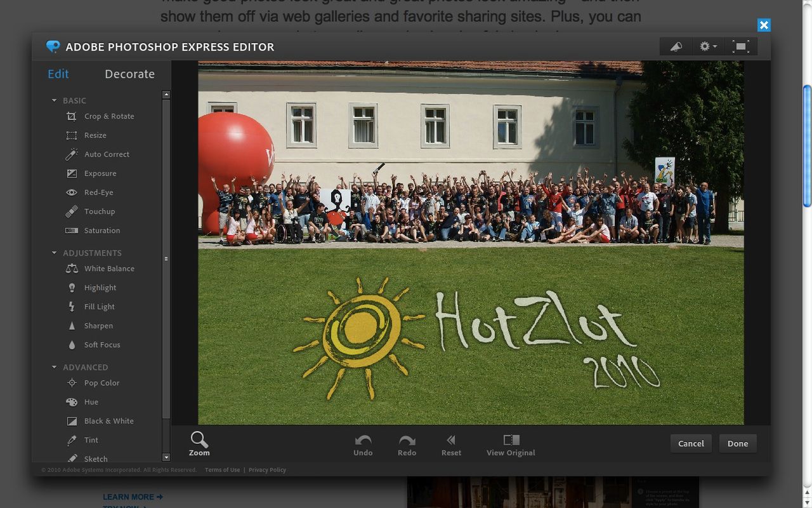The width and height of the screenshot is (812, 508).
Task: Select the Black & White tool
Action: (108, 421)
